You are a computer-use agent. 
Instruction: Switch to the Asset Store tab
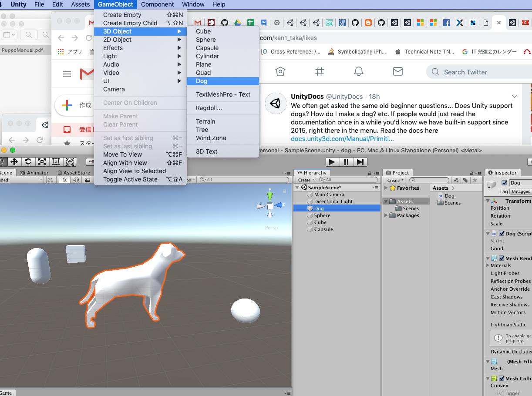(73, 173)
